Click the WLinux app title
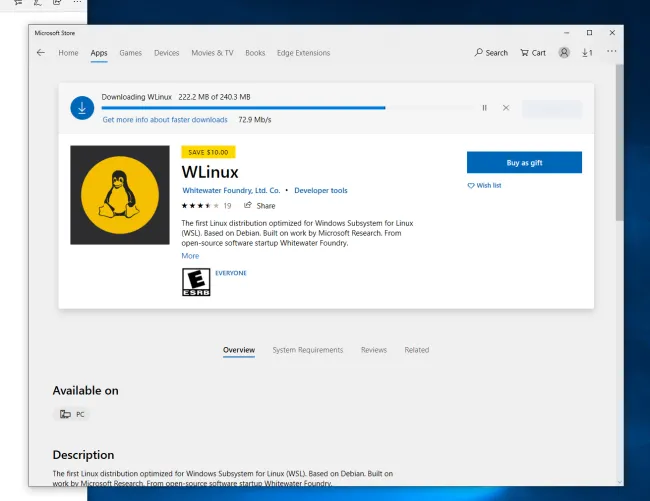Viewport: 650px width, 501px height. click(210, 172)
